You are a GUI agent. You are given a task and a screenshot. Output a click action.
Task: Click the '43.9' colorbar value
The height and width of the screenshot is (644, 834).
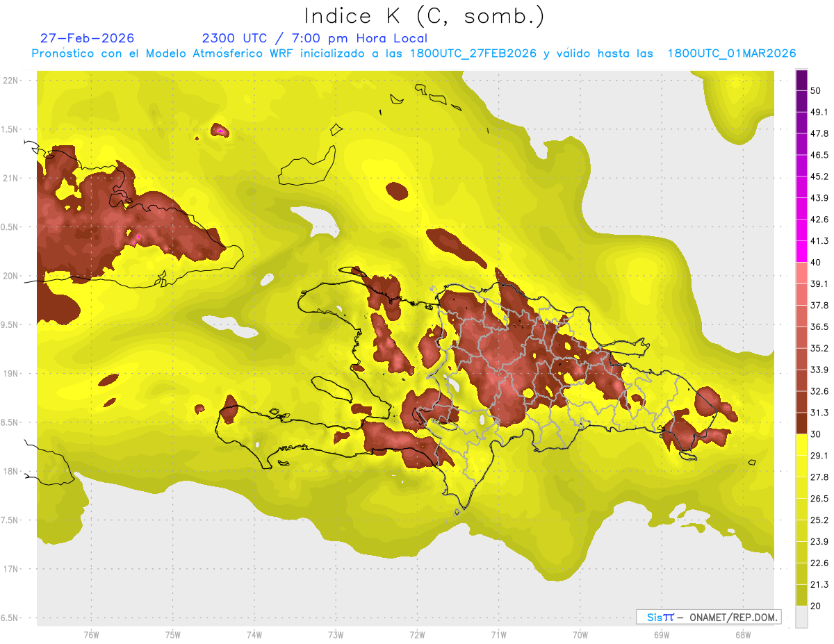[819, 198]
